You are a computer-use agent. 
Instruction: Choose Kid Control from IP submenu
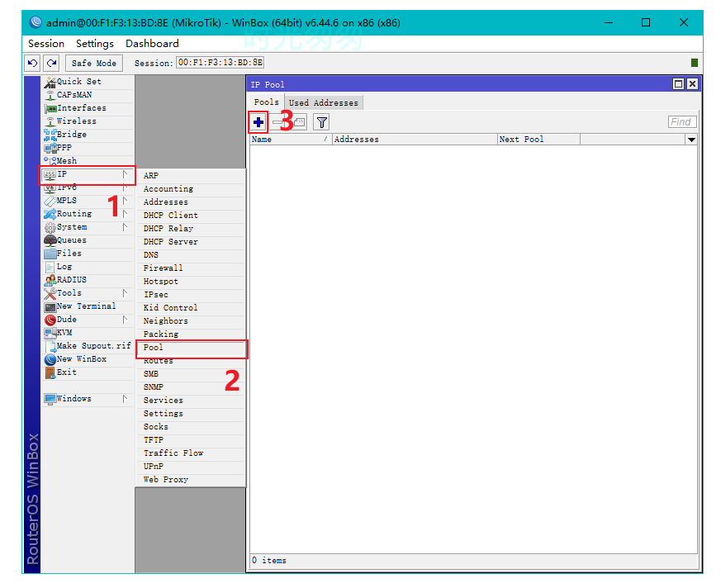tap(191, 308)
